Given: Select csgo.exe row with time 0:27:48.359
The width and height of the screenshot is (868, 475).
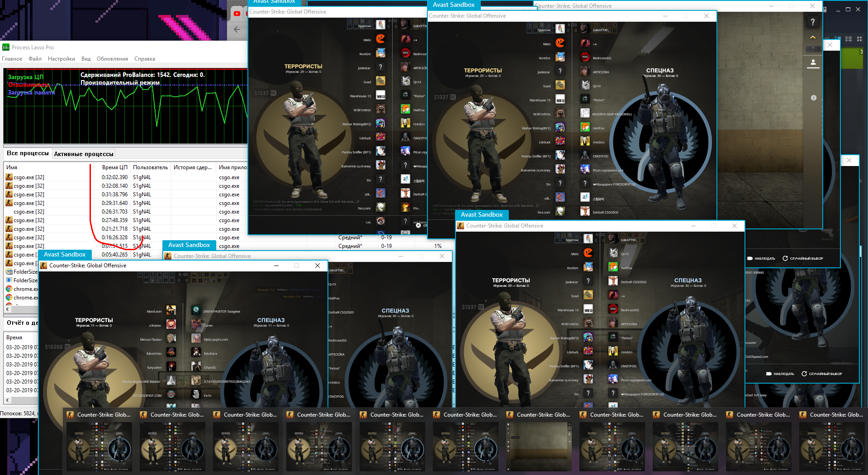Looking at the screenshot, I should [126, 220].
